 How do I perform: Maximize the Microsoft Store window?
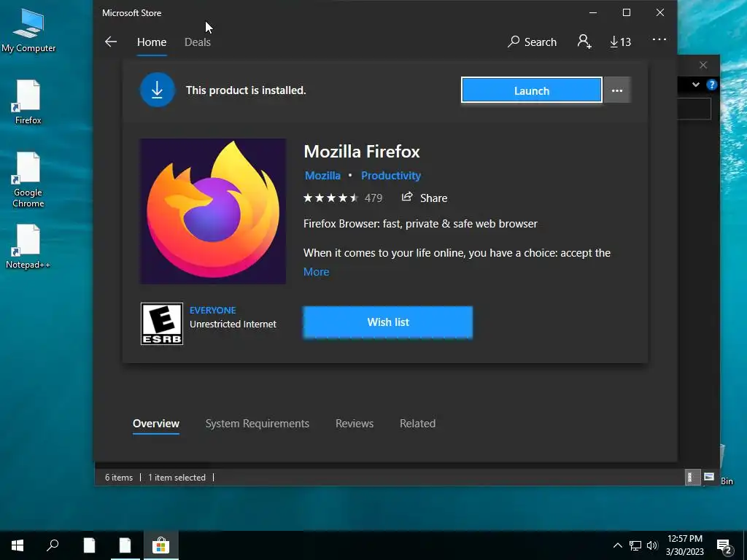point(627,13)
